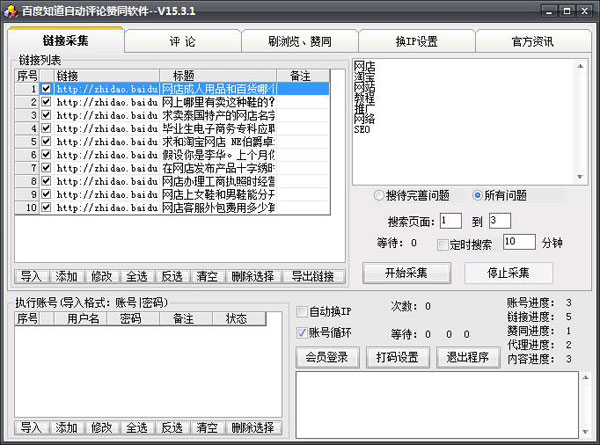Open the 换IP设置 tab
The image size is (600, 445).
pos(417,41)
